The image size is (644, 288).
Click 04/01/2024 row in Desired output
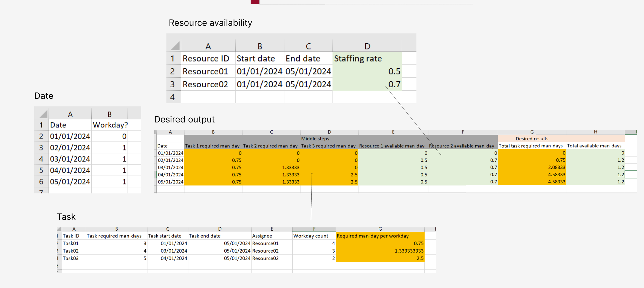click(x=170, y=175)
